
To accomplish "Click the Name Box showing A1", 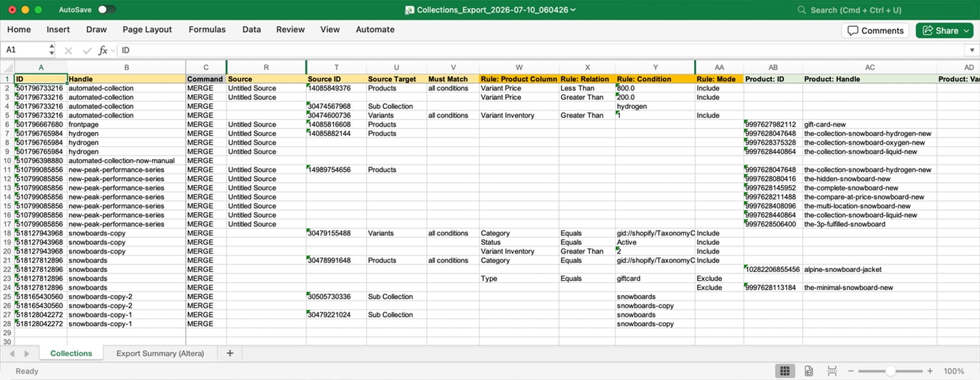I will (x=24, y=50).
